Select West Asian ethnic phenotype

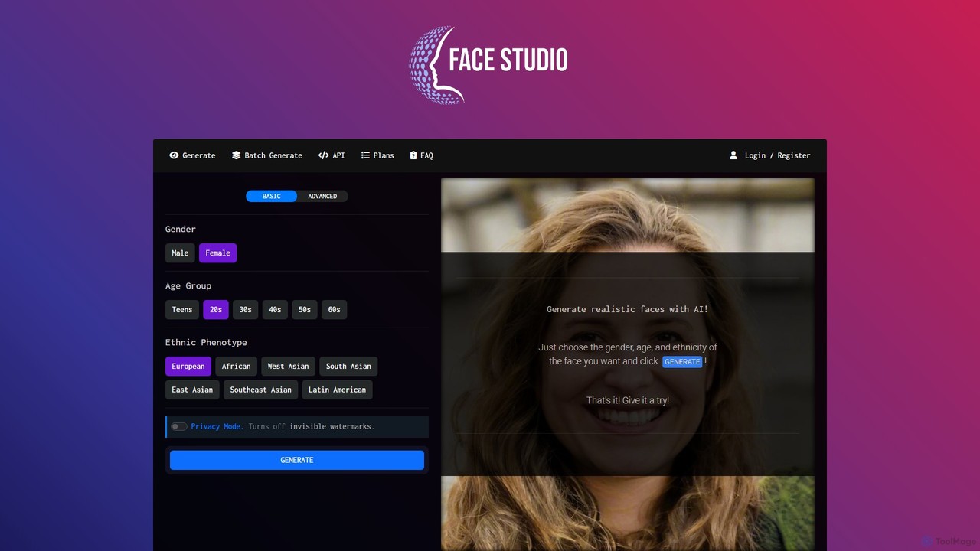[288, 366]
